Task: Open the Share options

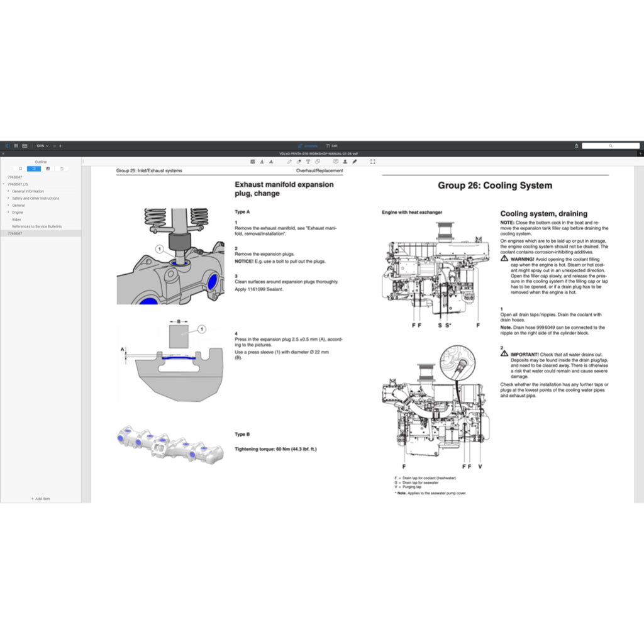Action: [576, 145]
